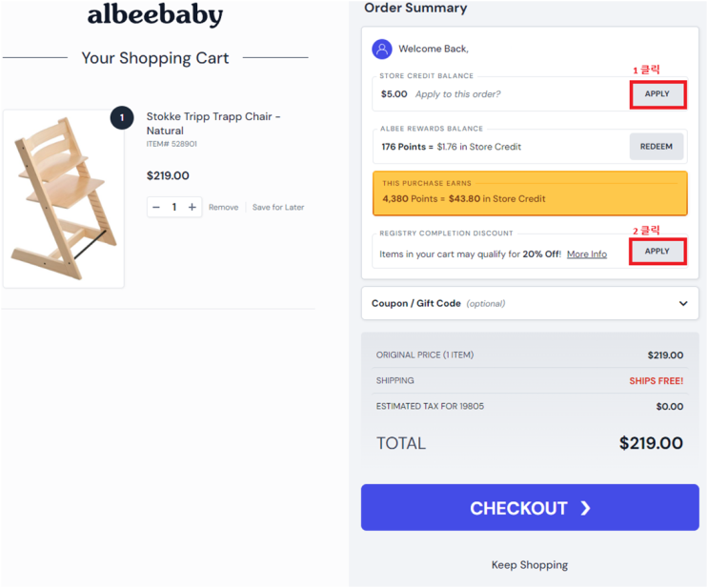Click the arrow on the Checkout button
Viewport: 708px width, 588px height.
pyautogui.click(x=585, y=508)
